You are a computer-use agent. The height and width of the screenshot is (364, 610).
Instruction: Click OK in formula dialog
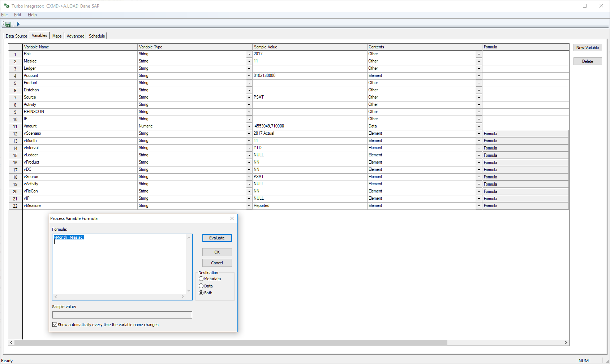pyautogui.click(x=217, y=252)
